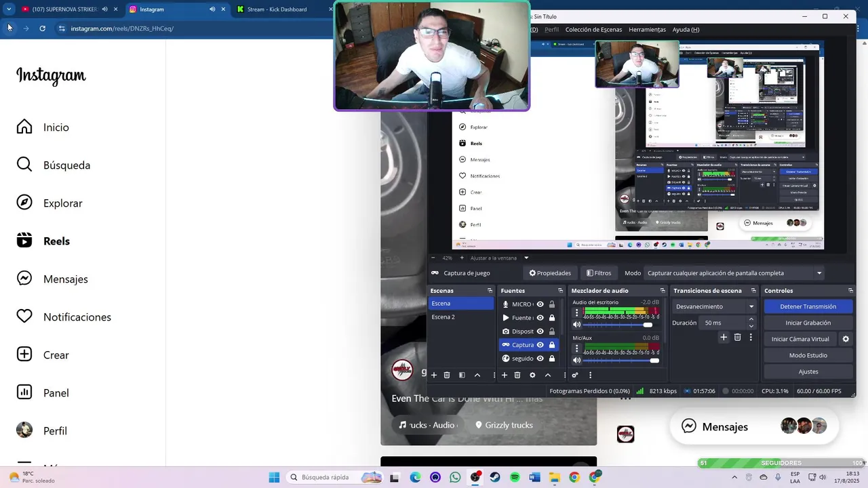Open OBS Herramientas menu
The image size is (868, 488).
coord(647,30)
